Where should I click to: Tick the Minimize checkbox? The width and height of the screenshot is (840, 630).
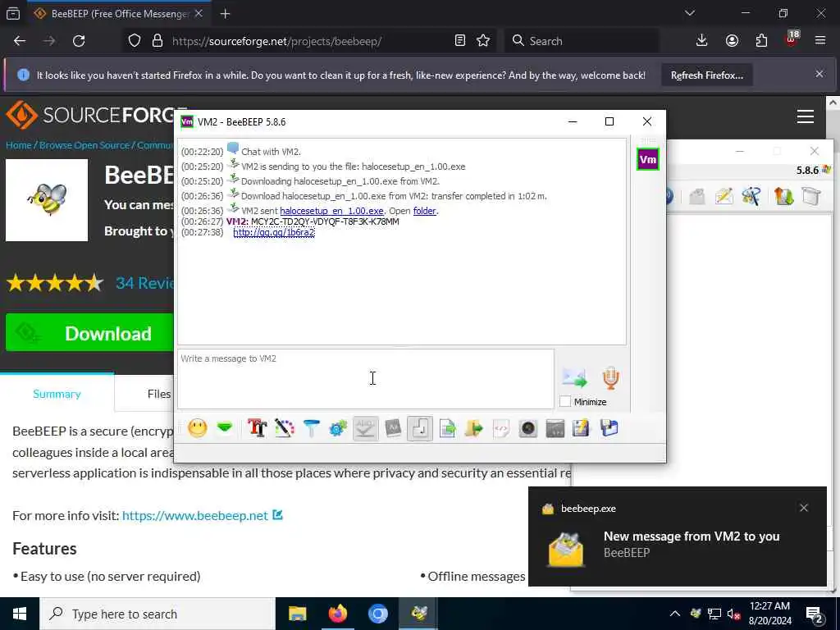click(x=565, y=402)
